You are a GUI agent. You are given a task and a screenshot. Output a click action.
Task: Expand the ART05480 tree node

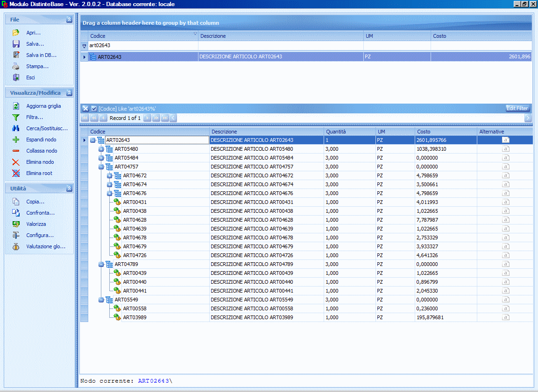coord(101,149)
